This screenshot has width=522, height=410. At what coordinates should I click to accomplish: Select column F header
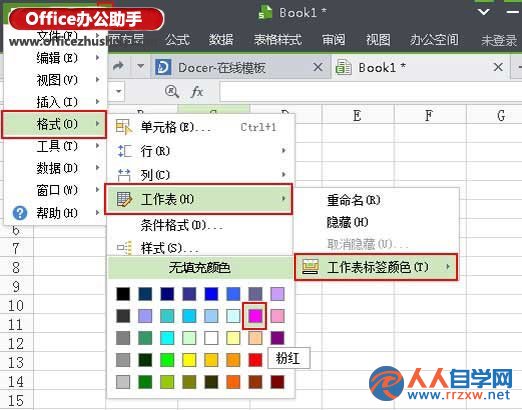point(430,115)
